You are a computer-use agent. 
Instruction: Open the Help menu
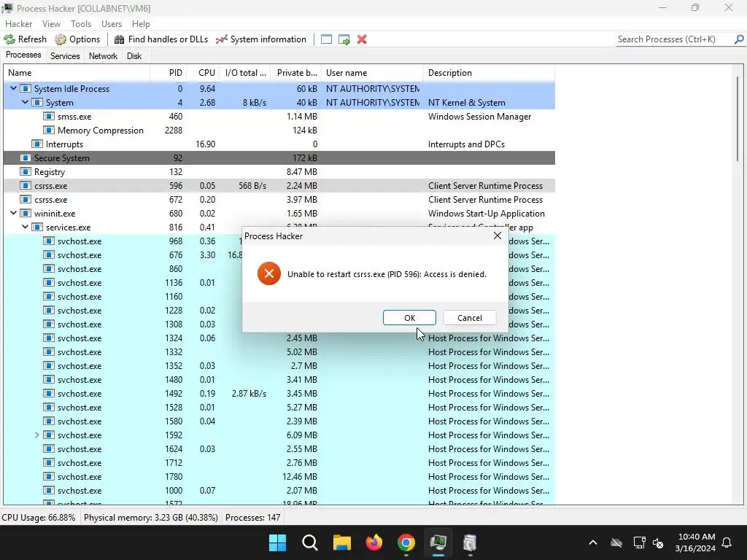tap(141, 24)
